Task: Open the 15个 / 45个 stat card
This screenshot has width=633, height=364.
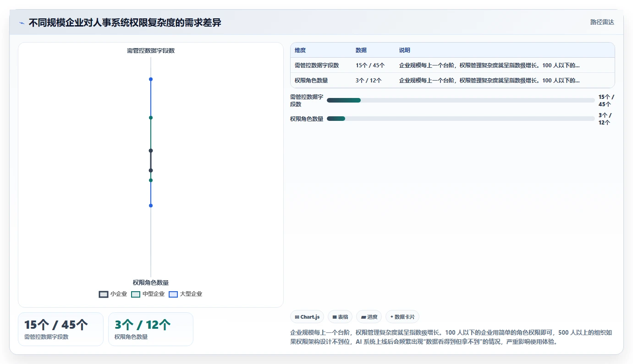Action: tap(61, 329)
